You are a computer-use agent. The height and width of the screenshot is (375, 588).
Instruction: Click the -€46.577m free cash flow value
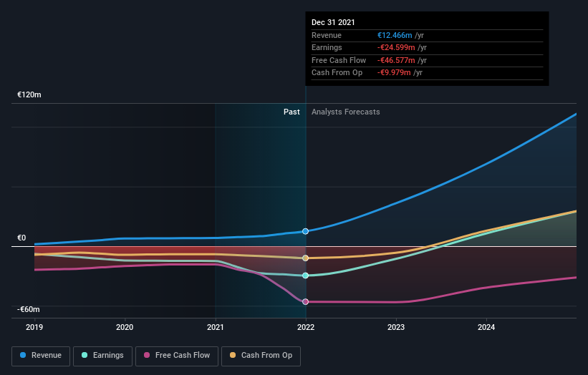tap(396, 60)
